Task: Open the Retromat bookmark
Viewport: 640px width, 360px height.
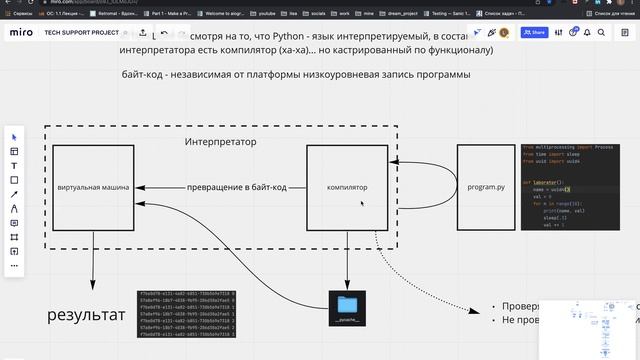Action: (x=114, y=13)
